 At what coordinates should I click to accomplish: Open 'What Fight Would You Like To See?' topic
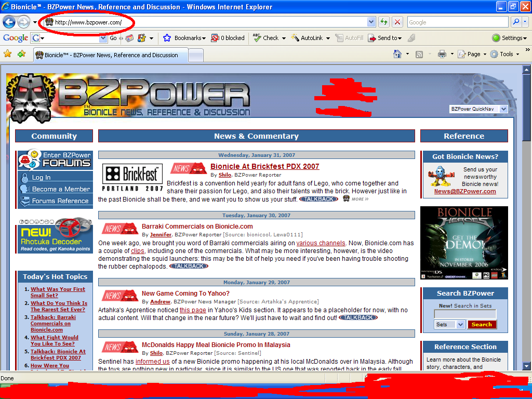pos(54,340)
